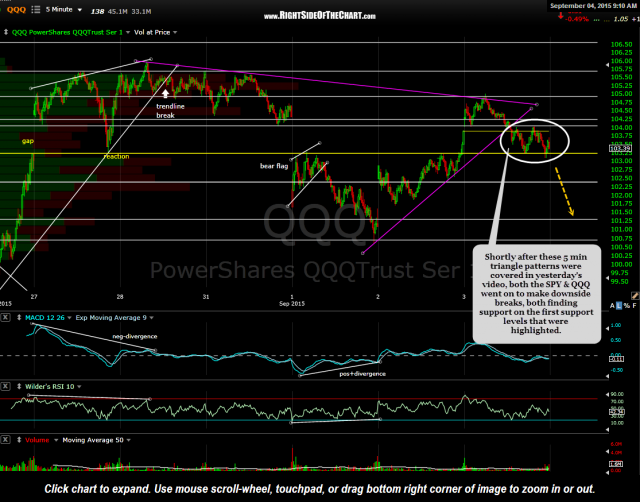Close the MACD panel with its X button
The height and width of the screenshot is (502, 640).
click(x=5, y=318)
